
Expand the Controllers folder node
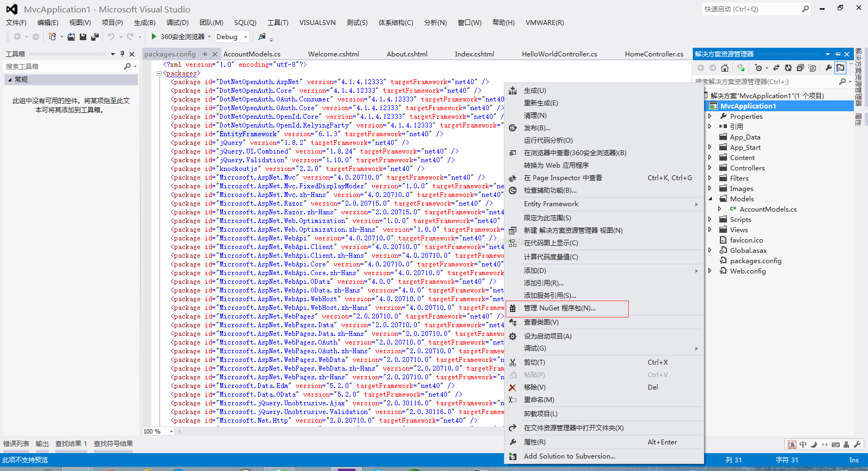(x=710, y=168)
